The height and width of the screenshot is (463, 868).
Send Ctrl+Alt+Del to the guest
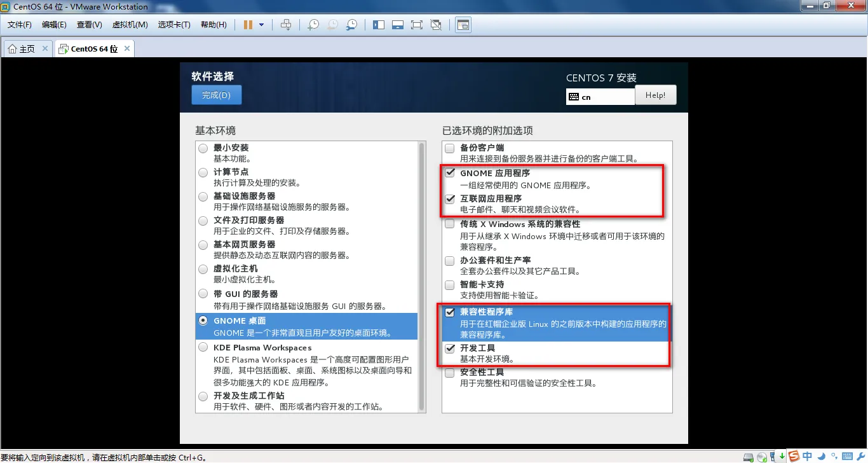(286, 25)
